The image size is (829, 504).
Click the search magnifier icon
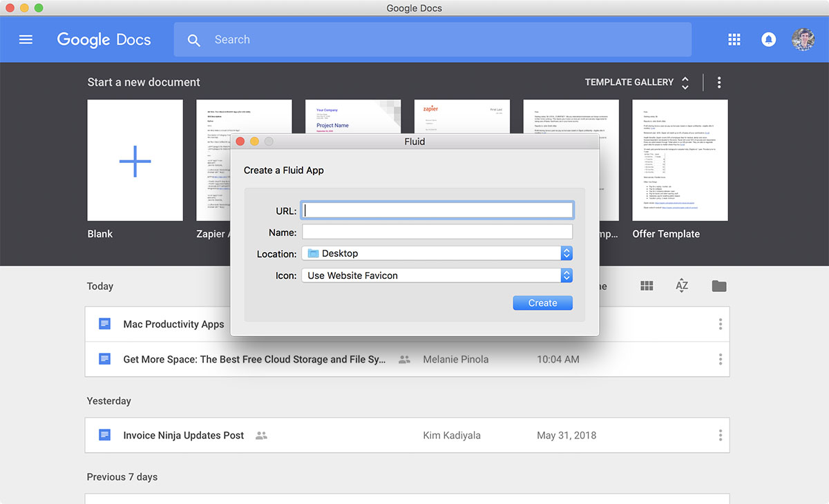pyautogui.click(x=194, y=40)
